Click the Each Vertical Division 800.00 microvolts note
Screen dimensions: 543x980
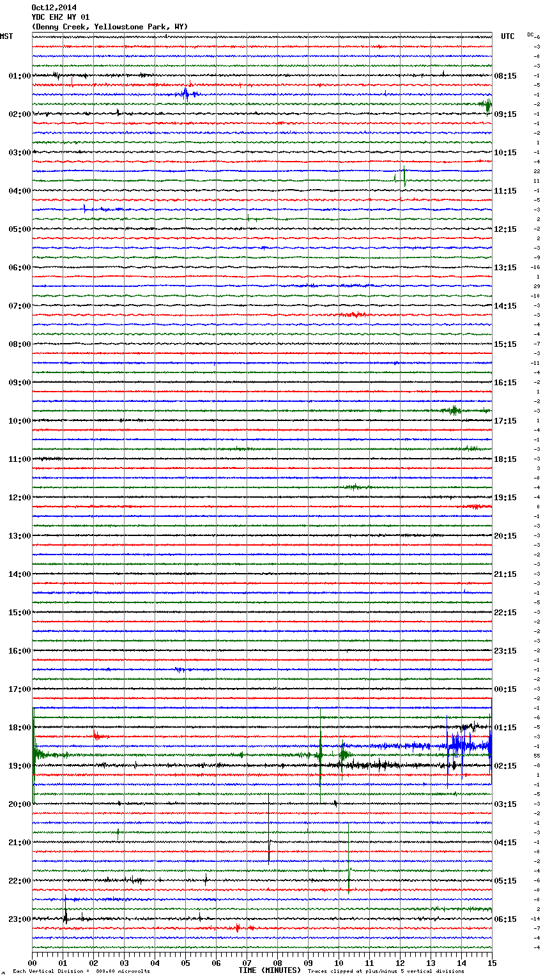pyautogui.click(x=81, y=972)
